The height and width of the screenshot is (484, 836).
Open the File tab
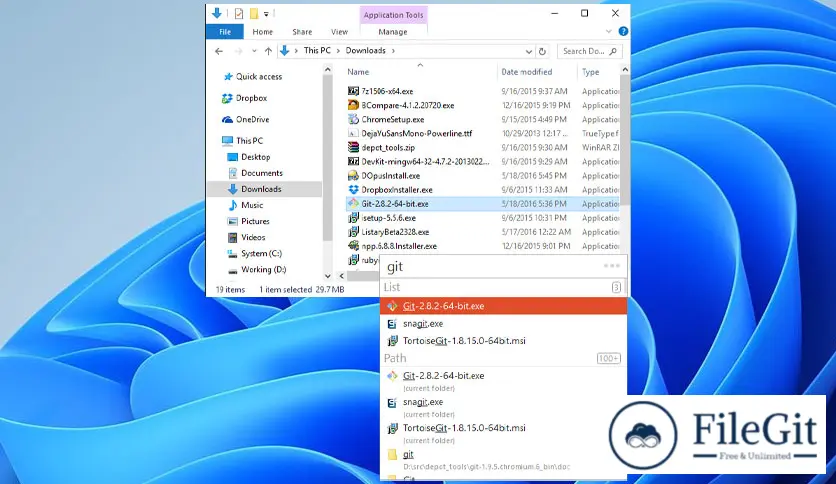click(x=225, y=32)
